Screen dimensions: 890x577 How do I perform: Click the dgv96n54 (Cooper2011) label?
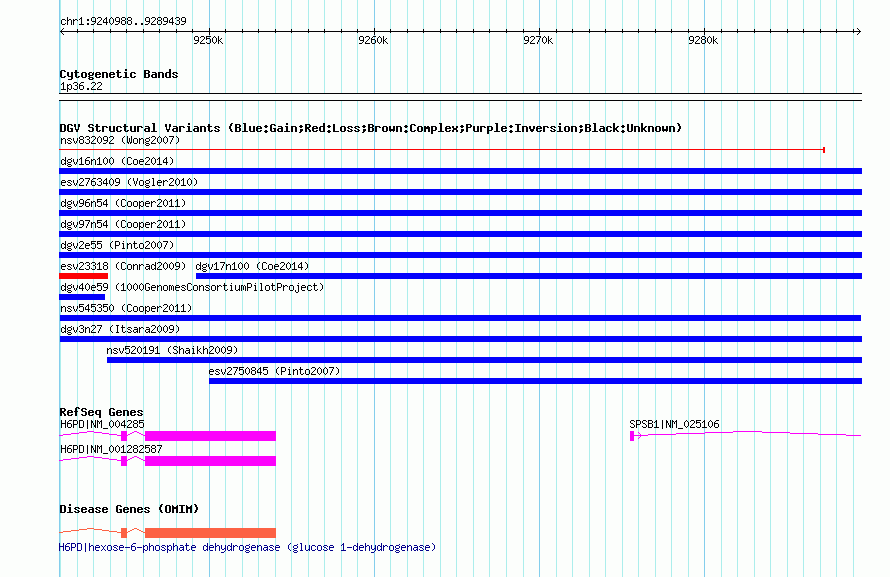[123, 203]
